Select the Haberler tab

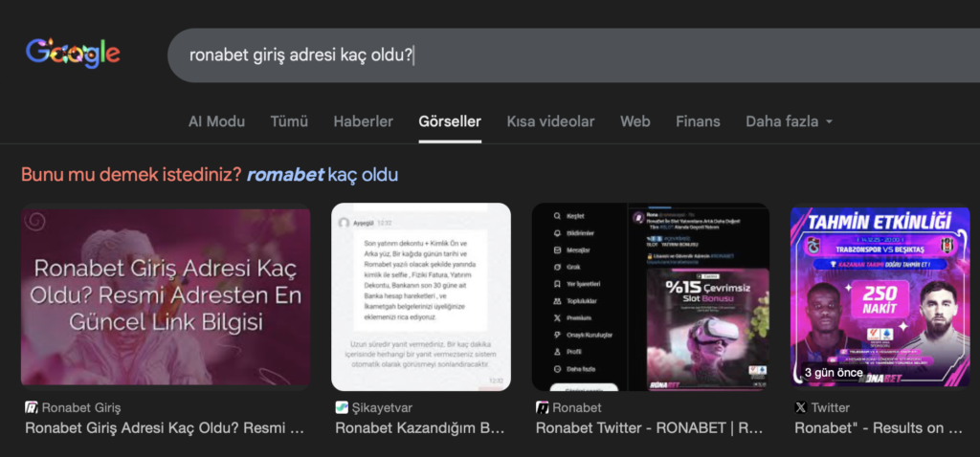363,121
